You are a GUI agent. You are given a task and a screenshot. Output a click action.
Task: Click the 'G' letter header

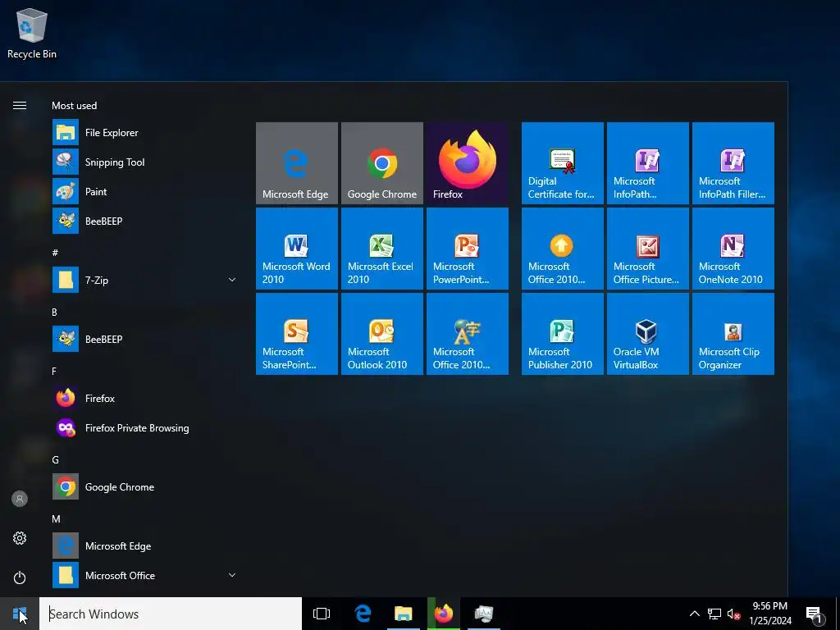tap(55, 459)
